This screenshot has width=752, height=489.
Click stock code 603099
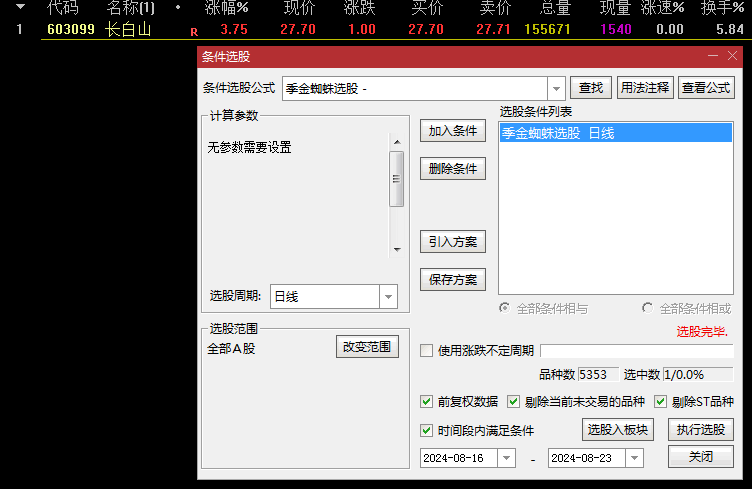pyautogui.click(x=71, y=29)
